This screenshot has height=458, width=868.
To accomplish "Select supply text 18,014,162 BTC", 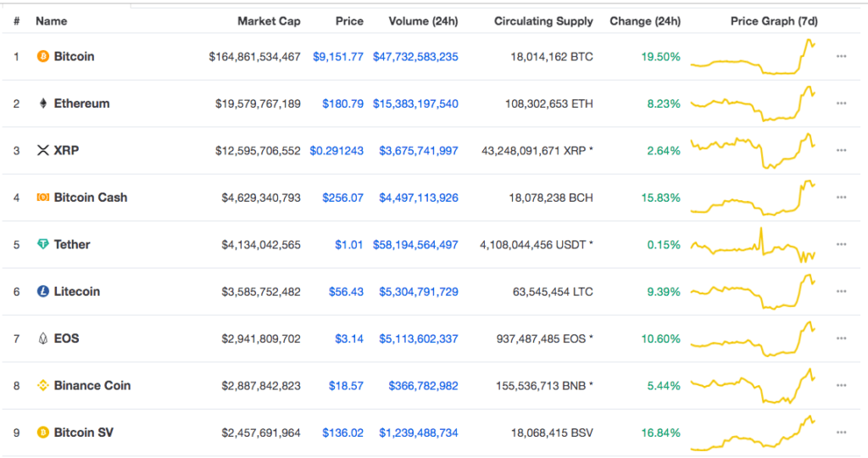I will pyautogui.click(x=552, y=57).
